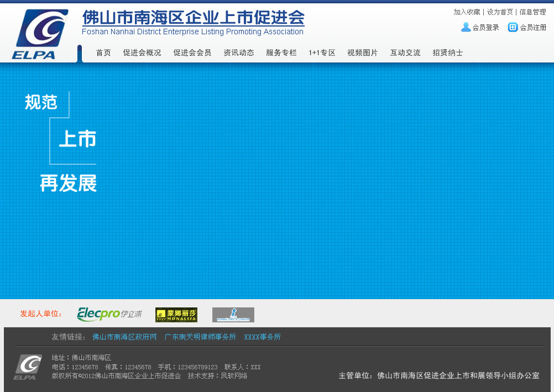
Task: Open the 资讯动态 navigation item
Action: [x=239, y=53]
